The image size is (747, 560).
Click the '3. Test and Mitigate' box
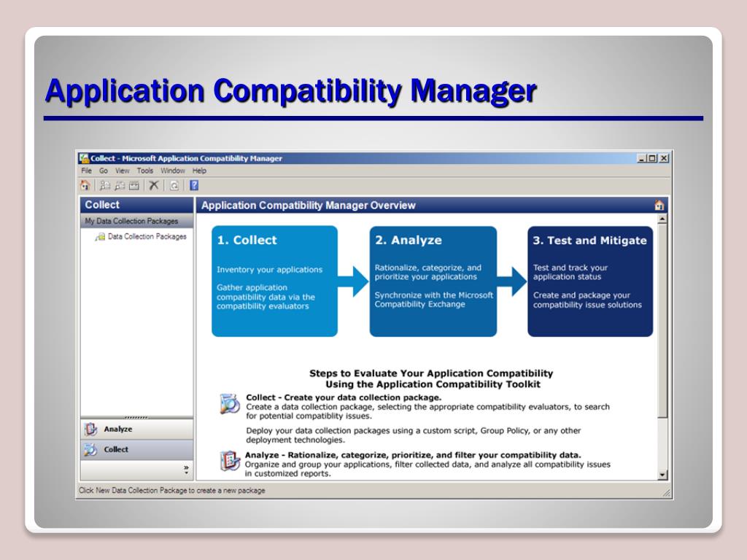(x=590, y=281)
